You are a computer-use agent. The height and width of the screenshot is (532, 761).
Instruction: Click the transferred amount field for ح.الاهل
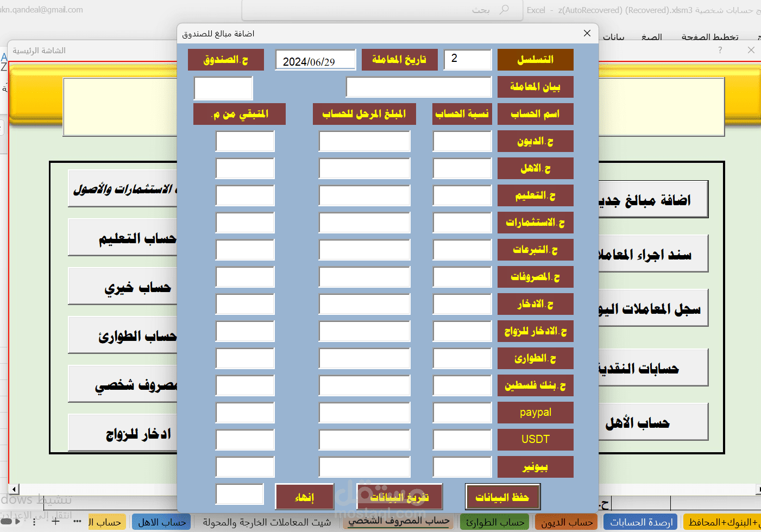click(364, 168)
